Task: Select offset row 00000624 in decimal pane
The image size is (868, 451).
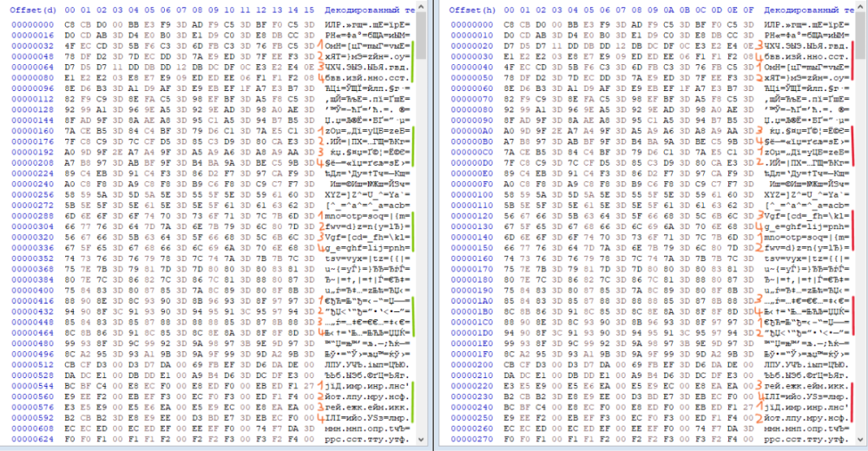Action: 24,439
